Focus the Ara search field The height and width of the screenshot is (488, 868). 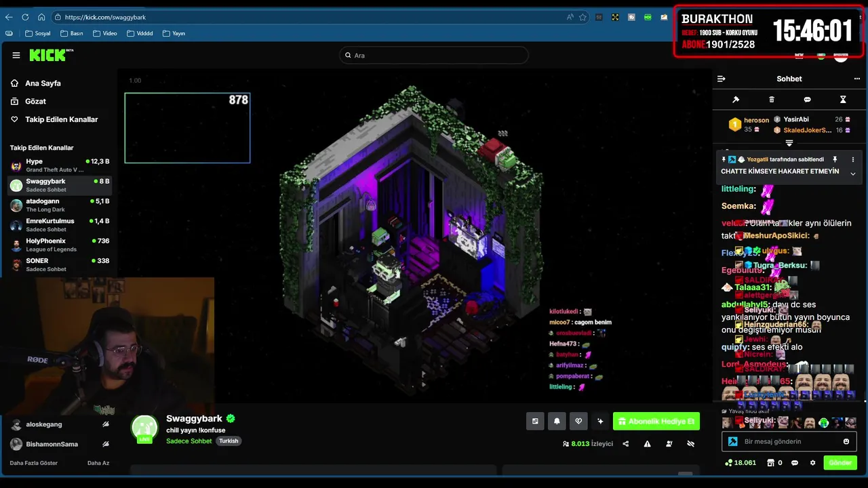(434, 56)
